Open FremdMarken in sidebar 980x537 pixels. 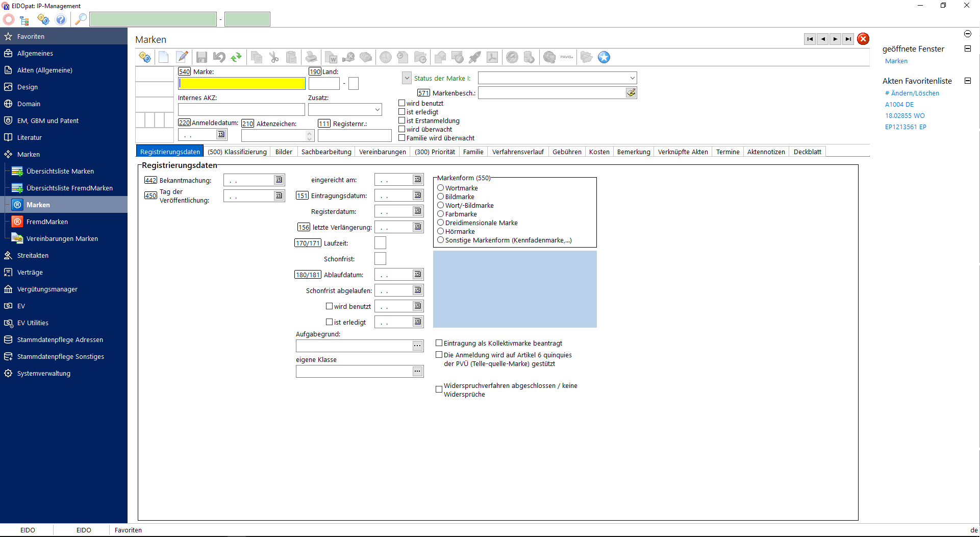47,222
